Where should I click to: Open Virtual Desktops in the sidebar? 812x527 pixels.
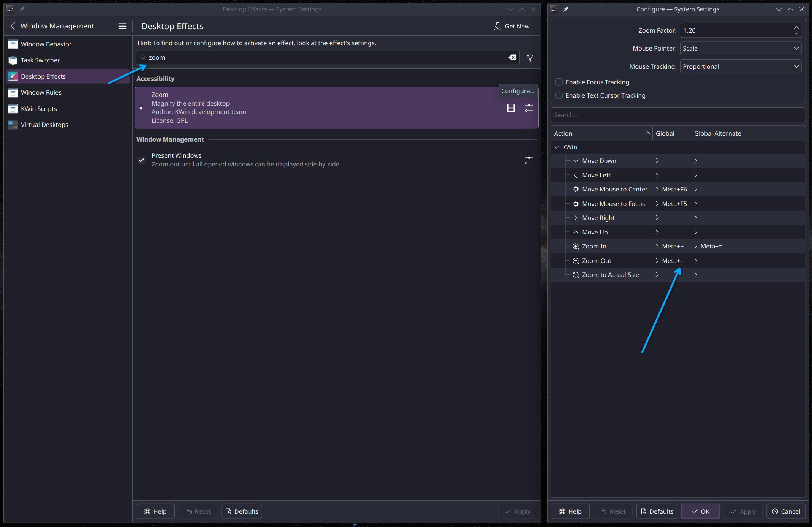click(x=44, y=125)
